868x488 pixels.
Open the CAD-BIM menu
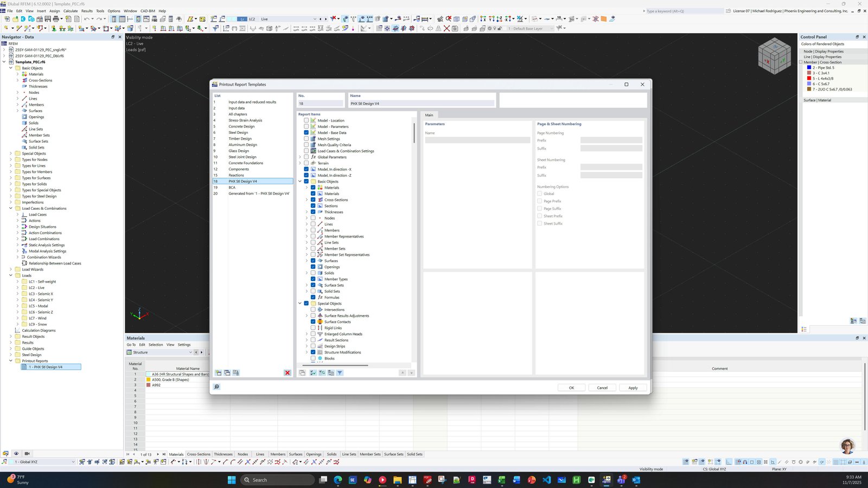[148, 11]
